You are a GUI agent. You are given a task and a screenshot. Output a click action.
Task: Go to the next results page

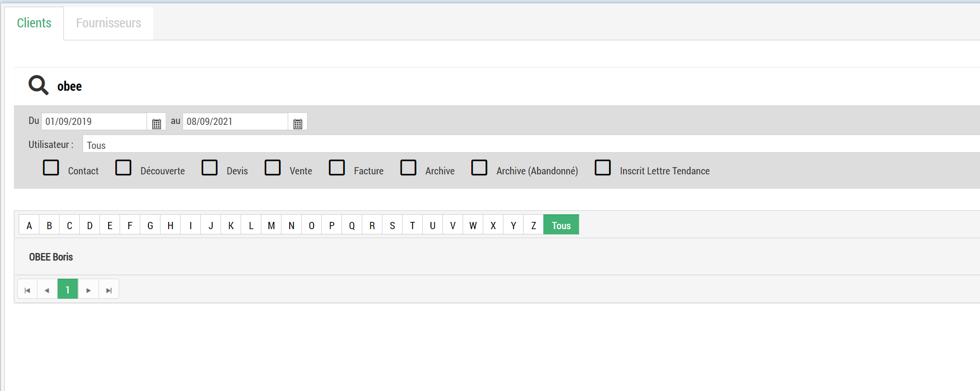click(x=88, y=290)
